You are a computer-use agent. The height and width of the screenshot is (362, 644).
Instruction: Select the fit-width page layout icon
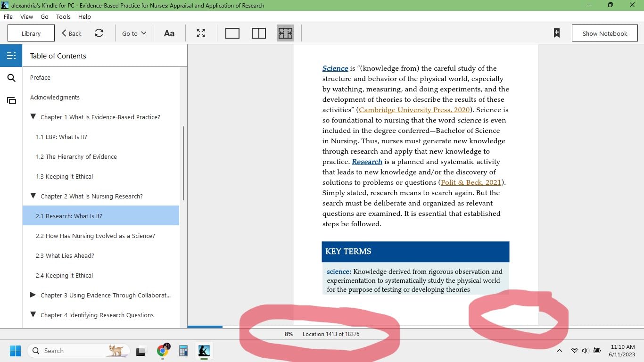285,33
